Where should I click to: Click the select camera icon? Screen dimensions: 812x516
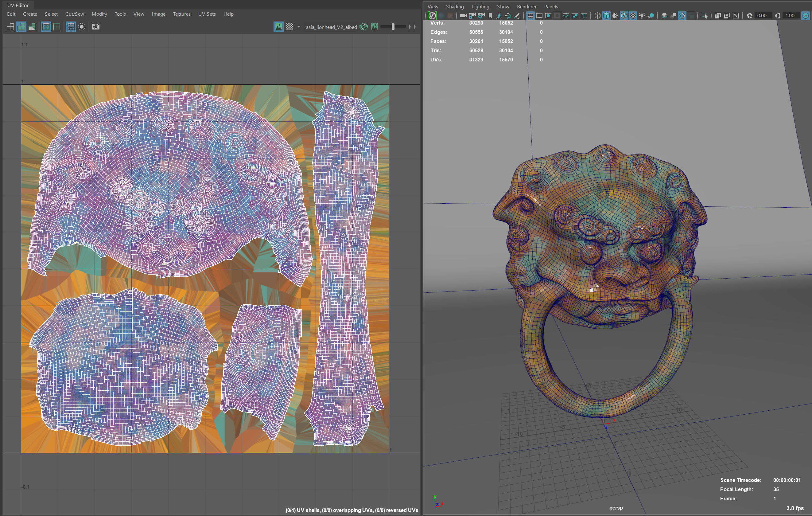tap(463, 16)
